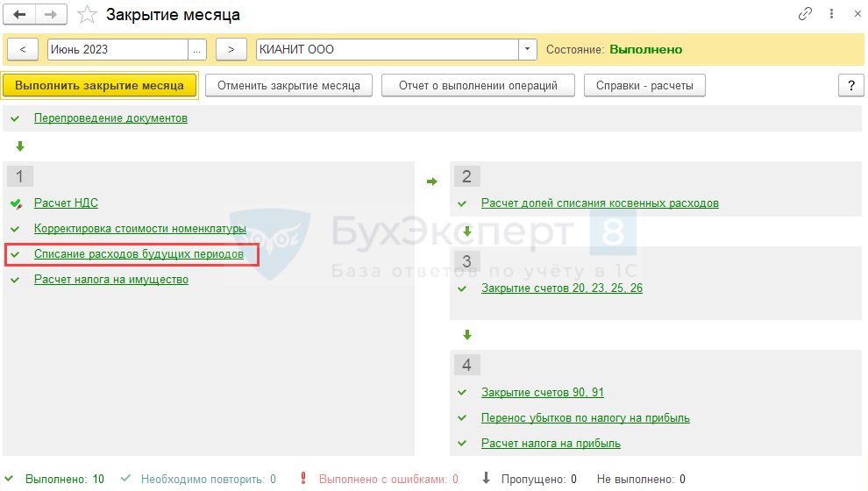This screenshot has width=868, height=491.
Task: Click the help question mark button
Action: (850, 85)
